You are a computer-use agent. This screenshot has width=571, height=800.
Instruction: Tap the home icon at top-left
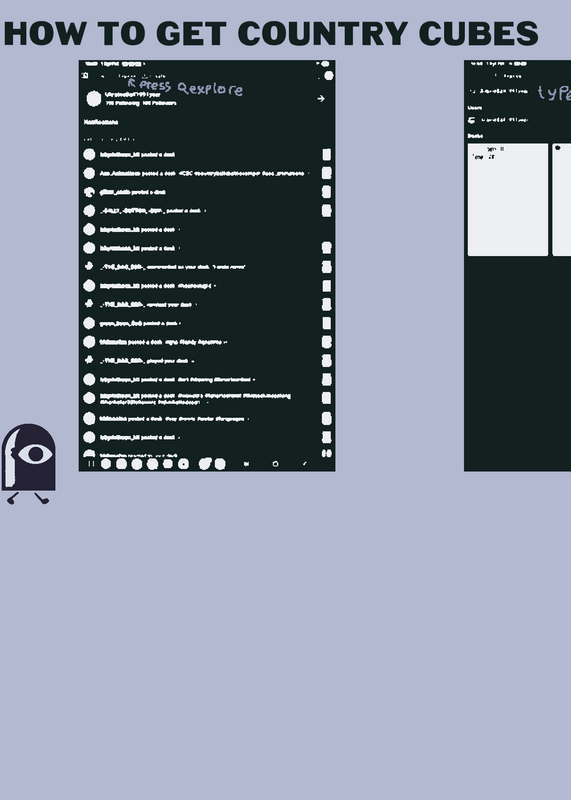(85, 76)
